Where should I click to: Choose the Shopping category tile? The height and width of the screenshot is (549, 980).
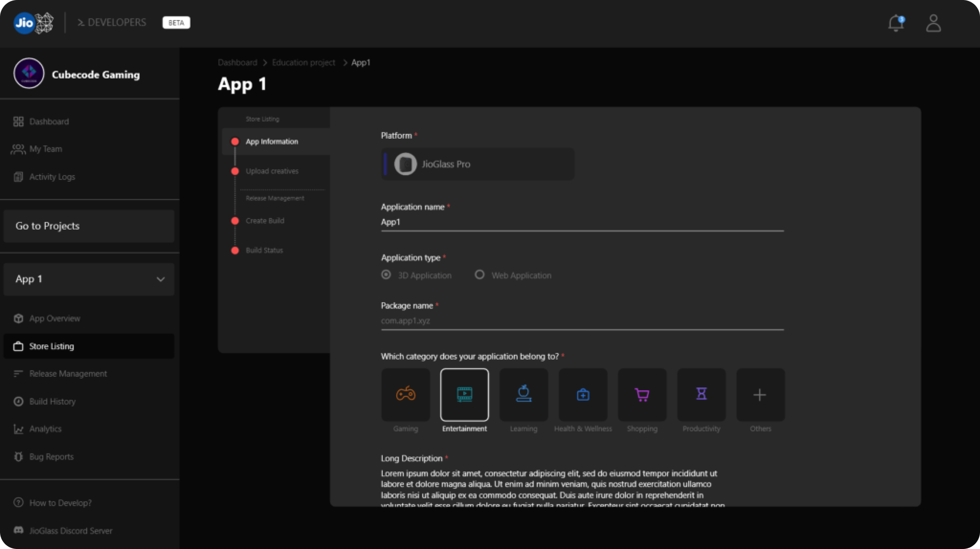point(642,395)
